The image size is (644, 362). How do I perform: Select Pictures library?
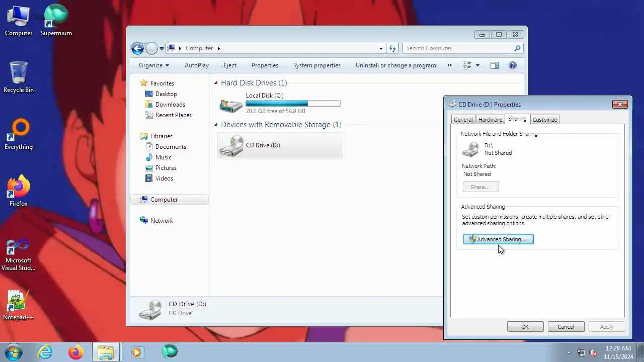(166, 168)
